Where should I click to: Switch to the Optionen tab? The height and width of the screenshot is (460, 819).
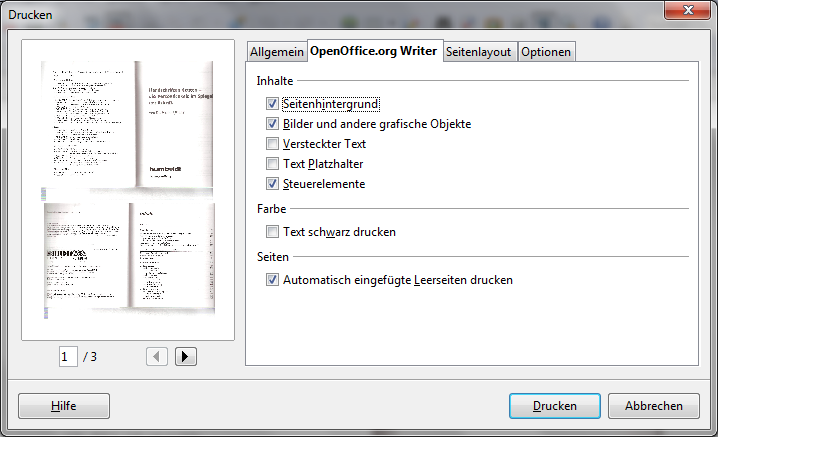point(546,52)
